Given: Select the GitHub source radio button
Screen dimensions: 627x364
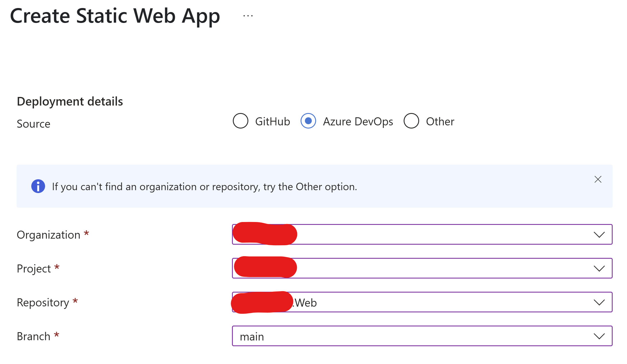Looking at the screenshot, I should coord(241,121).
